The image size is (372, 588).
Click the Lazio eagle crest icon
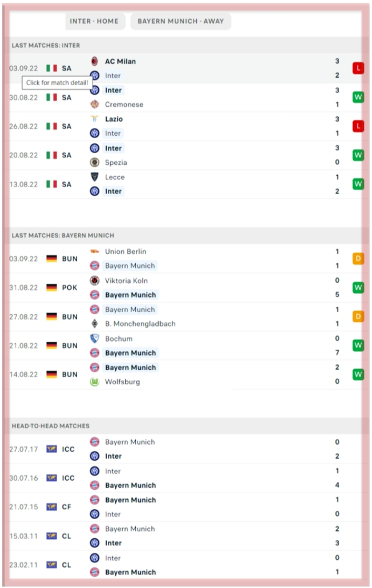94,119
